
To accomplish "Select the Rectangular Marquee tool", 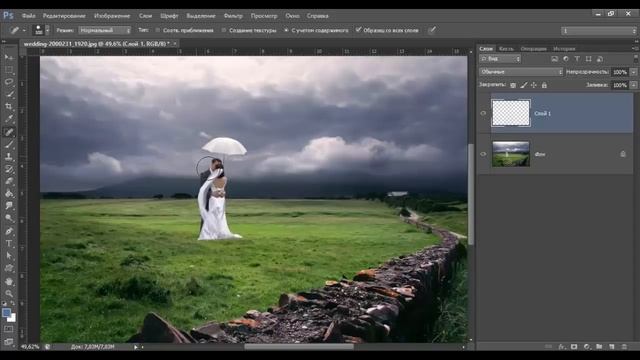I will click(9, 69).
